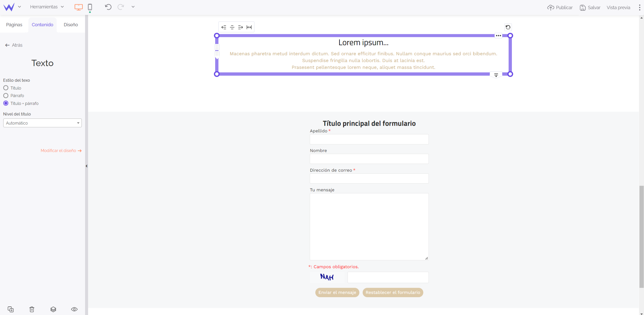644x315 pixels.
Task: Click the align center icon in toolbar
Action: [x=232, y=27]
